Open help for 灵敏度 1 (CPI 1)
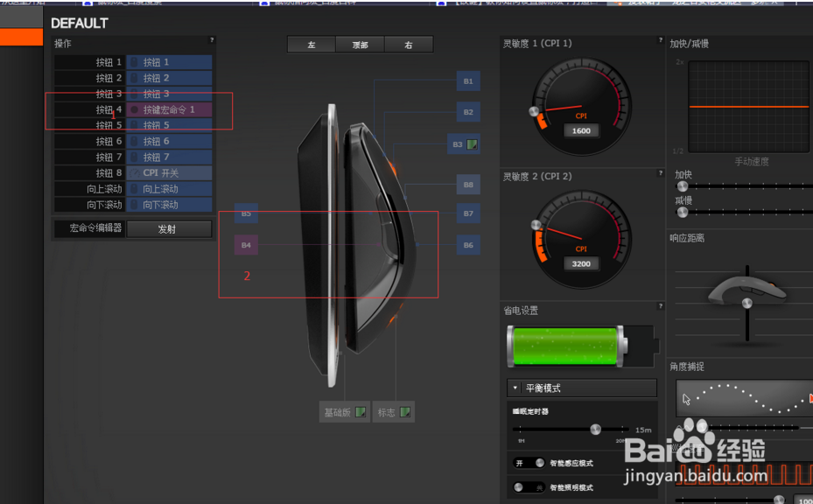The height and width of the screenshot is (504, 813). coord(660,40)
